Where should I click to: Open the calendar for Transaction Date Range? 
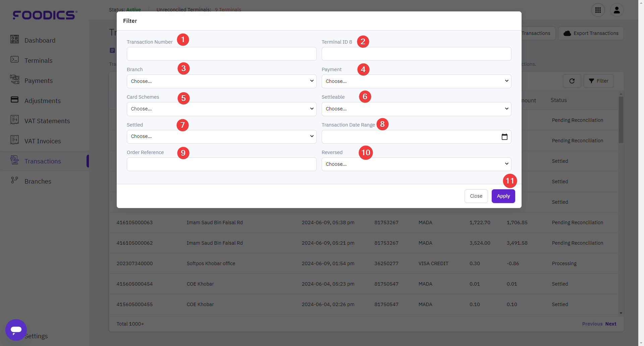point(504,137)
